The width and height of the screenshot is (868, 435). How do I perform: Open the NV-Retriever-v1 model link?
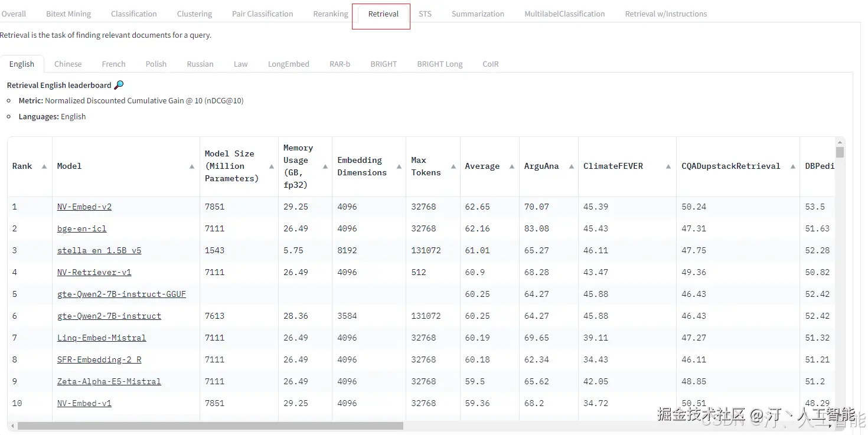pyautogui.click(x=94, y=273)
